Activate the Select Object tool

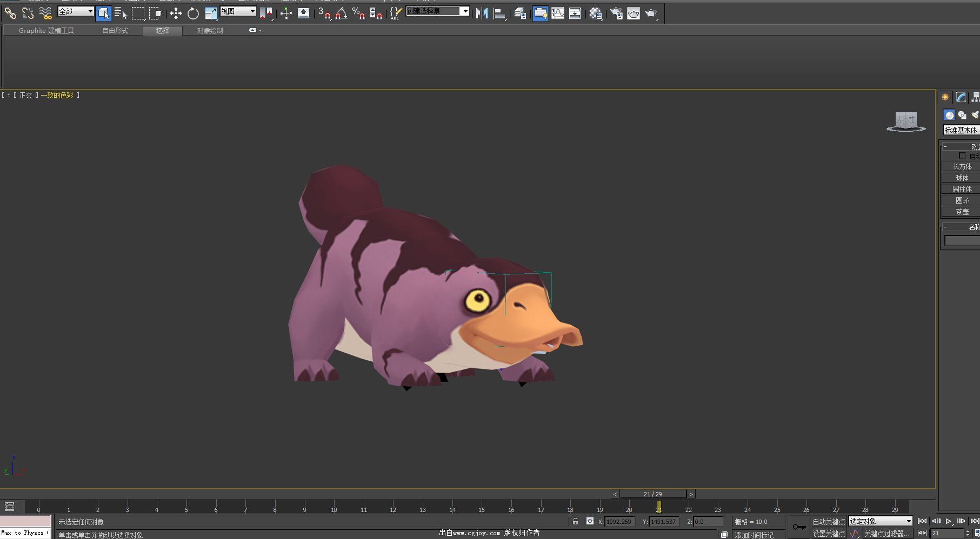coord(103,14)
